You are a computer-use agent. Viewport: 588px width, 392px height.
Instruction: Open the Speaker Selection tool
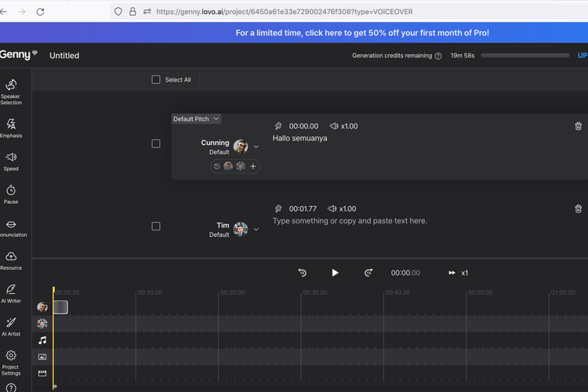(x=11, y=90)
